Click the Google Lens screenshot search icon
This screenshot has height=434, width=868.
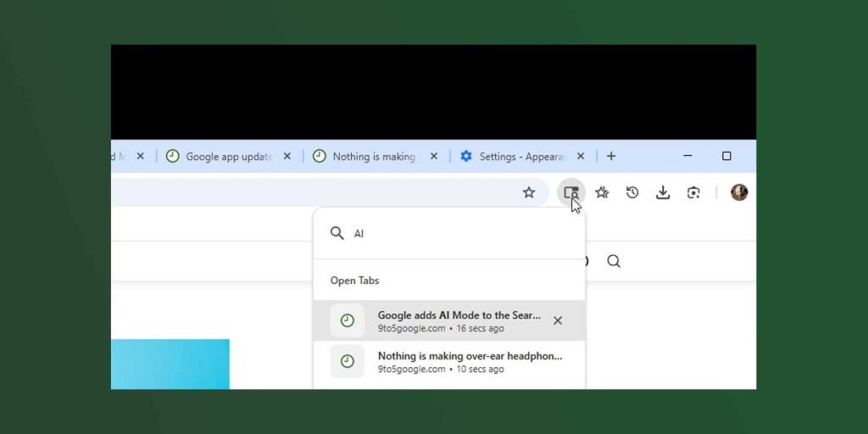click(693, 192)
